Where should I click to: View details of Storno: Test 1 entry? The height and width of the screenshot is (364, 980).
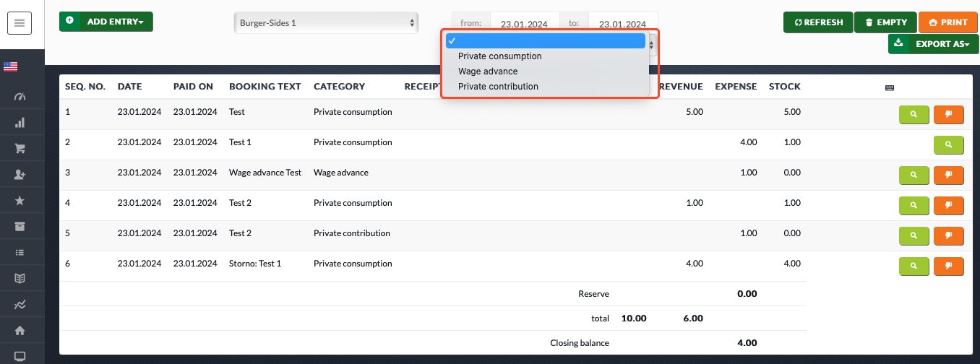(x=914, y=266)
